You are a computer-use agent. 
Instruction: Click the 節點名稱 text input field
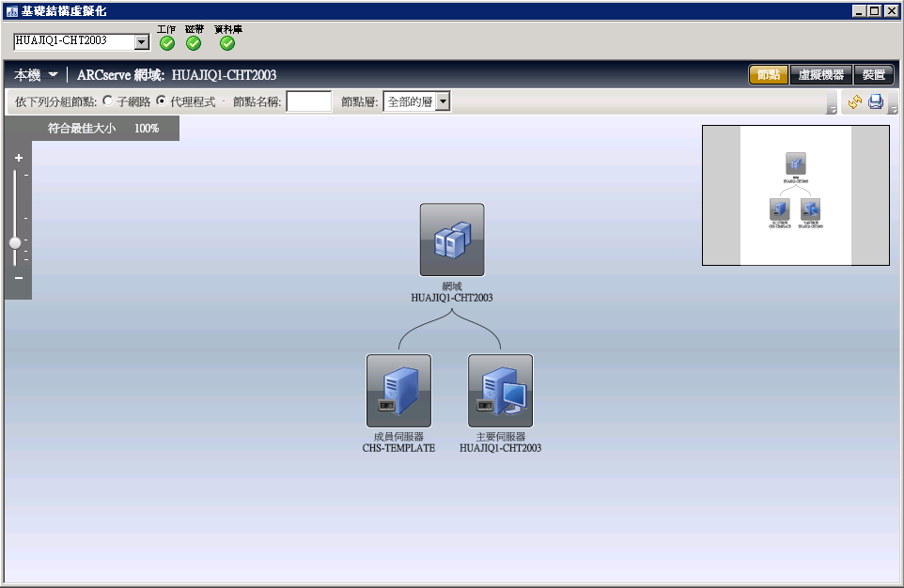[x=308, y=101]
